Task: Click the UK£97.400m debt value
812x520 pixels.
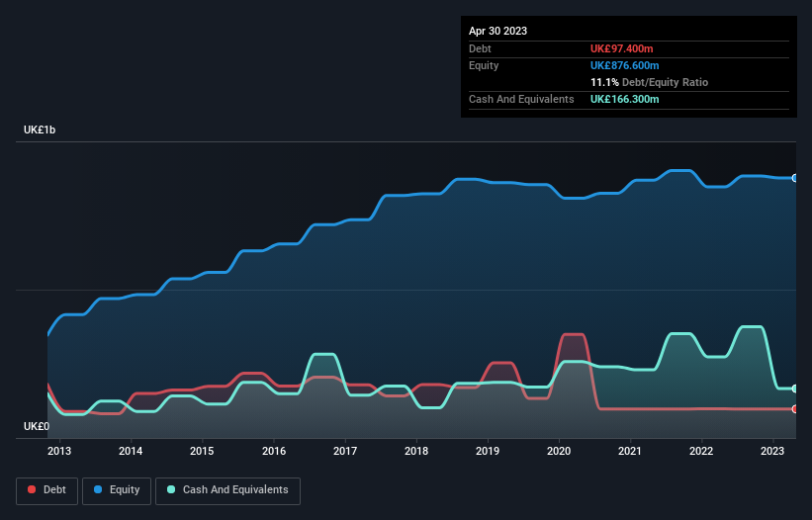Action: (x=621, y=48)
